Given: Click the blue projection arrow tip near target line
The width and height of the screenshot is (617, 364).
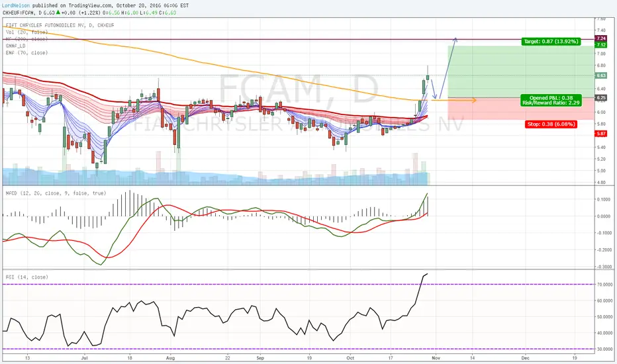Looking at the screenshot, I should tap(455, 38).
